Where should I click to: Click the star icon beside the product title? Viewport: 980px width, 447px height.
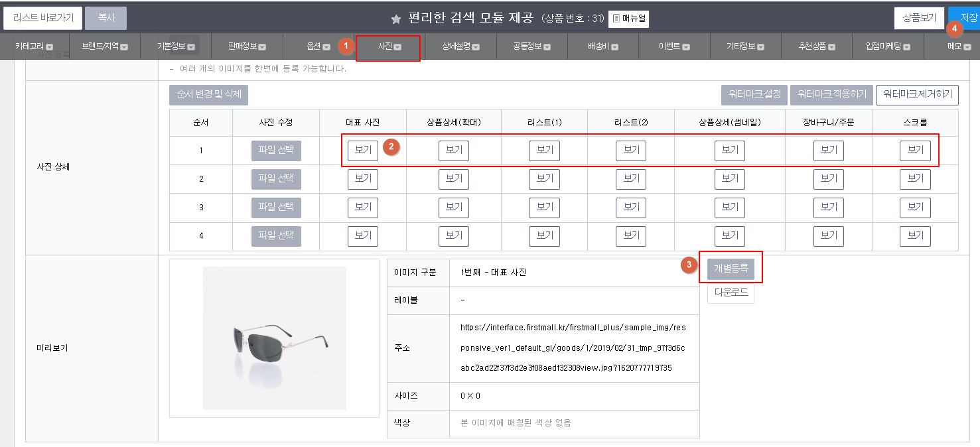pos(396,19)
